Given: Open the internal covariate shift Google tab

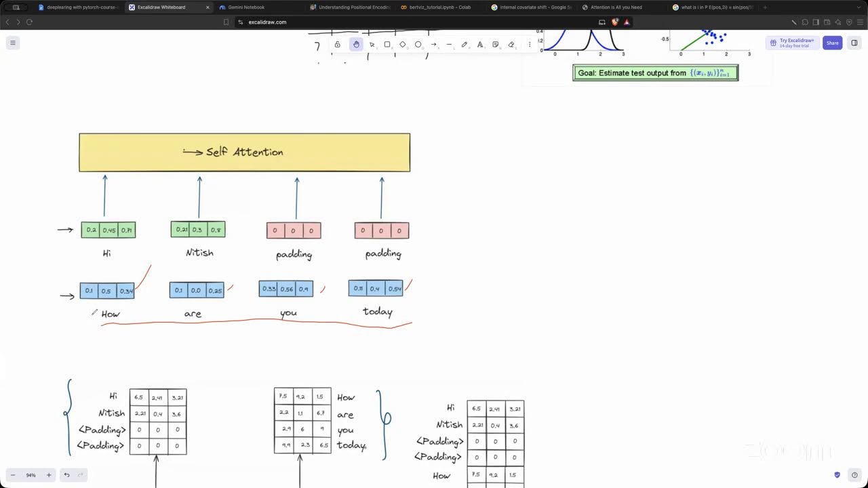Looking at the screenshot, I should 530,7.
